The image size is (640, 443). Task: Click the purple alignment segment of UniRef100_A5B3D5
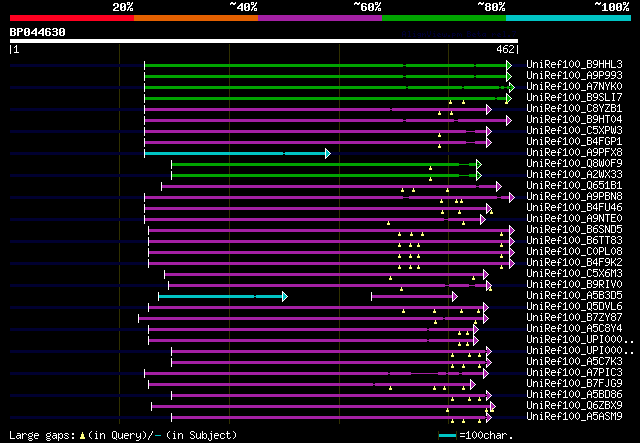tap(412, 296)
